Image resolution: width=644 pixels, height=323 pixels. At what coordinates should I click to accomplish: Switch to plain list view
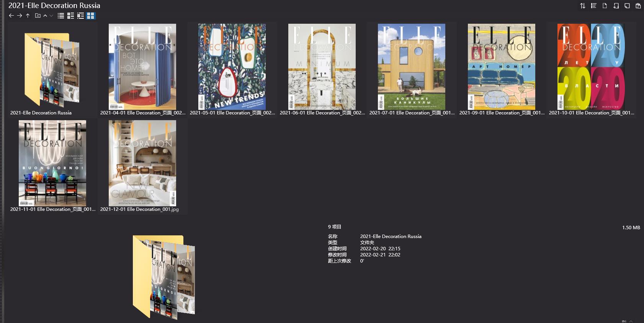click(60, 16)
